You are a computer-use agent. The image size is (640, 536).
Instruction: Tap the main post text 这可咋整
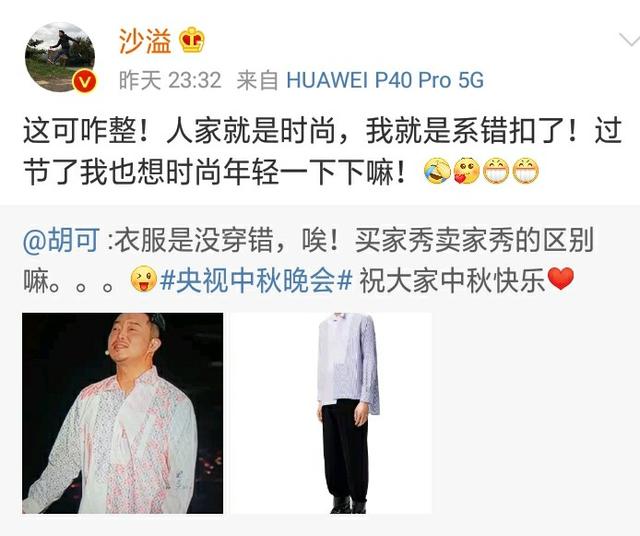pos(322,151)
